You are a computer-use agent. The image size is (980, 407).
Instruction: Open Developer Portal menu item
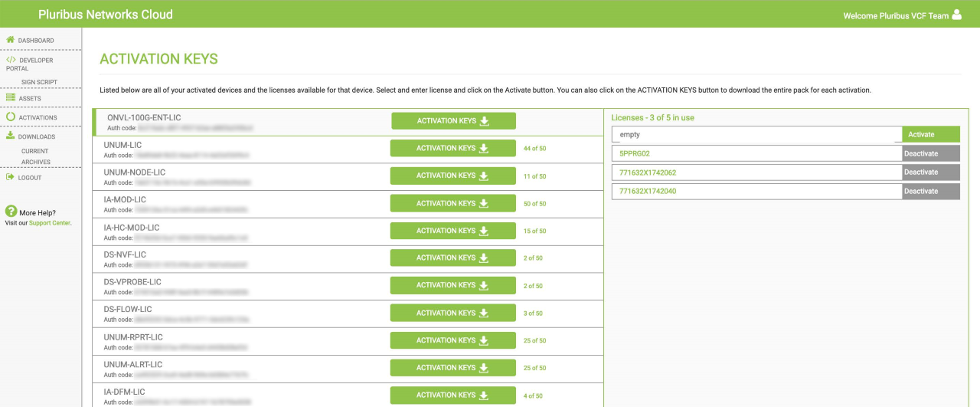pyautogui.click(x=31, y=64)
